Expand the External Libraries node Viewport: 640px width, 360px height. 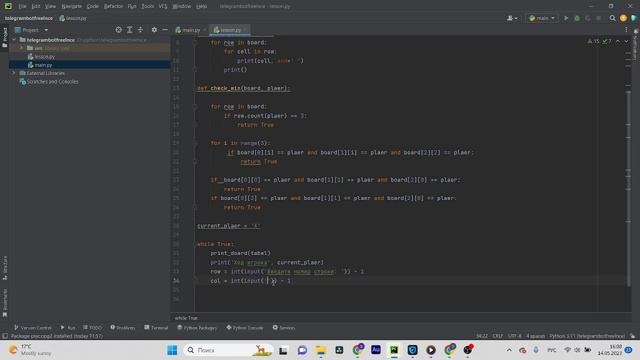coord(14,73)
